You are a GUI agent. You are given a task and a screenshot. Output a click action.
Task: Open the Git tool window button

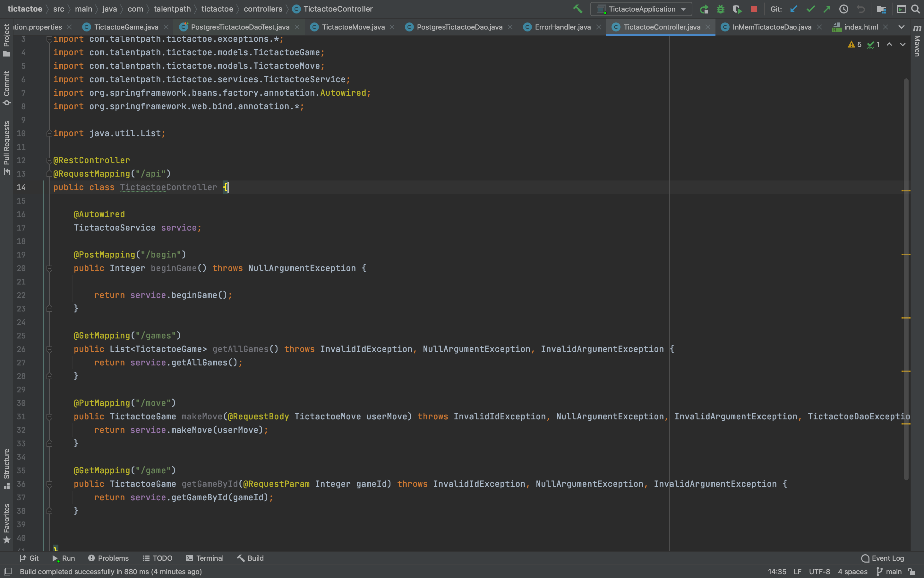point(29,558)
